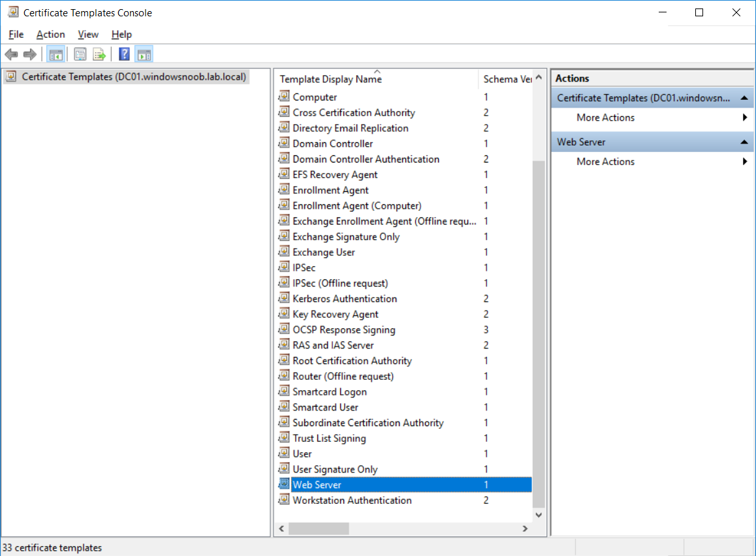Maximize the Certificate Templates Console window

pos(699,12)
